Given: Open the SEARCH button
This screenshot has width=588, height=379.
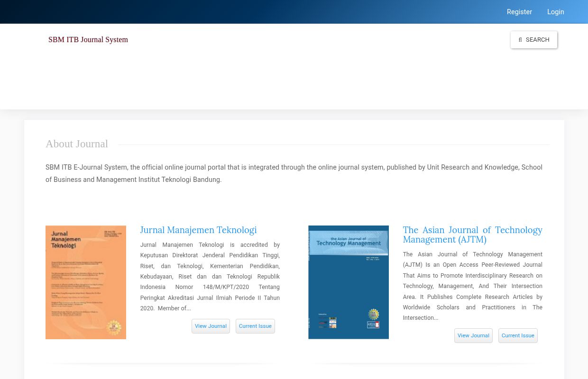Looking at the screenshot, I should [533, 40].
